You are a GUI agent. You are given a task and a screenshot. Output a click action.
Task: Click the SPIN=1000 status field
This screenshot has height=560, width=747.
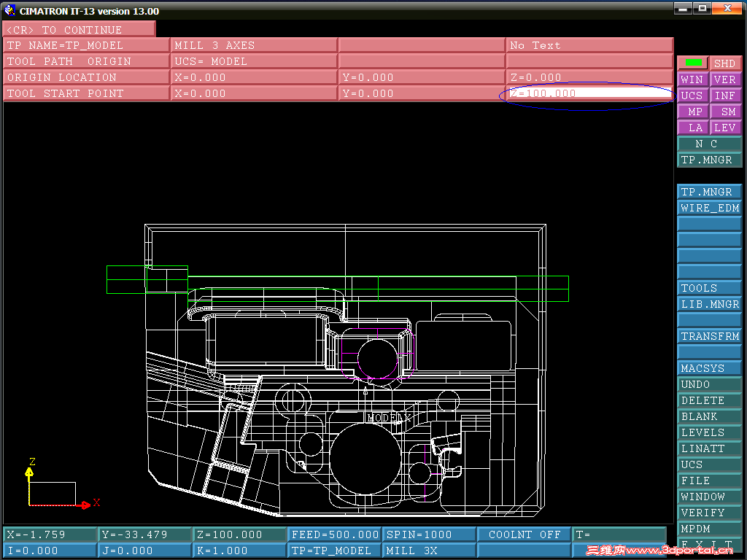tap(429, 534)
